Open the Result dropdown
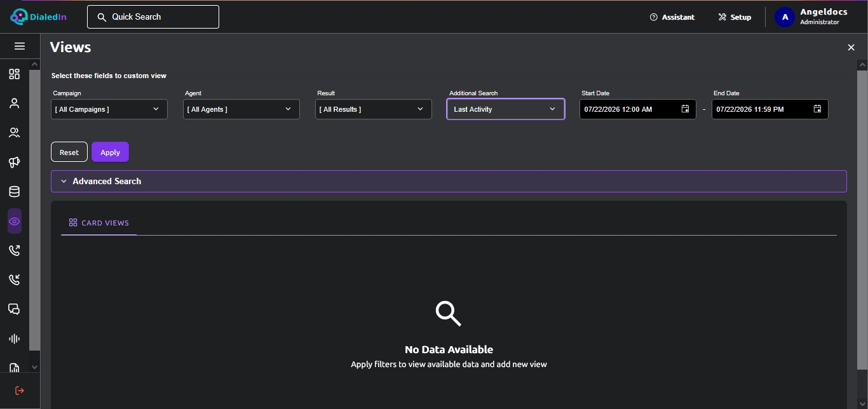The height and width of the screenshot is (409, 868). (374, 109)
